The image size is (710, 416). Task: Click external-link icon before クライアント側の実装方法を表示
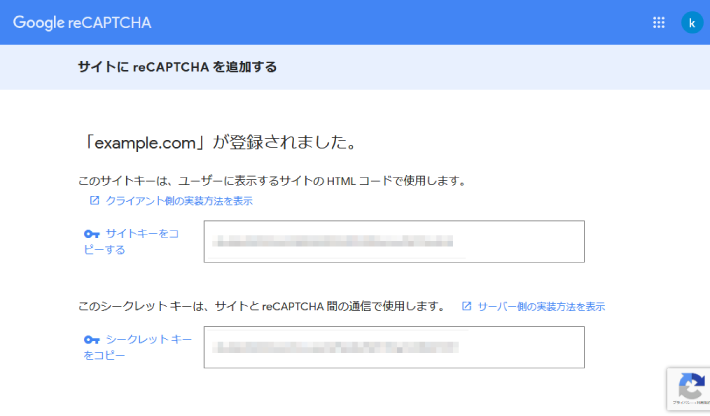(x=94, y=201)
